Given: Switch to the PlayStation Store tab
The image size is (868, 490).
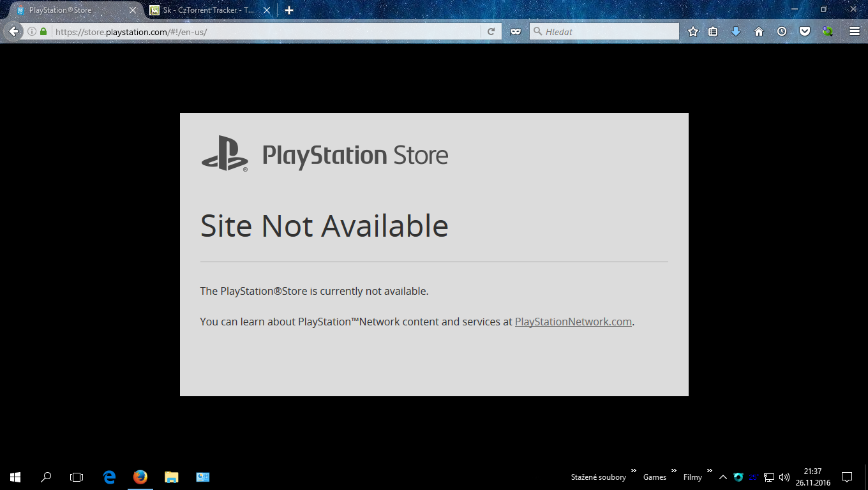Looking at the screenshot, I should [74, 10].
